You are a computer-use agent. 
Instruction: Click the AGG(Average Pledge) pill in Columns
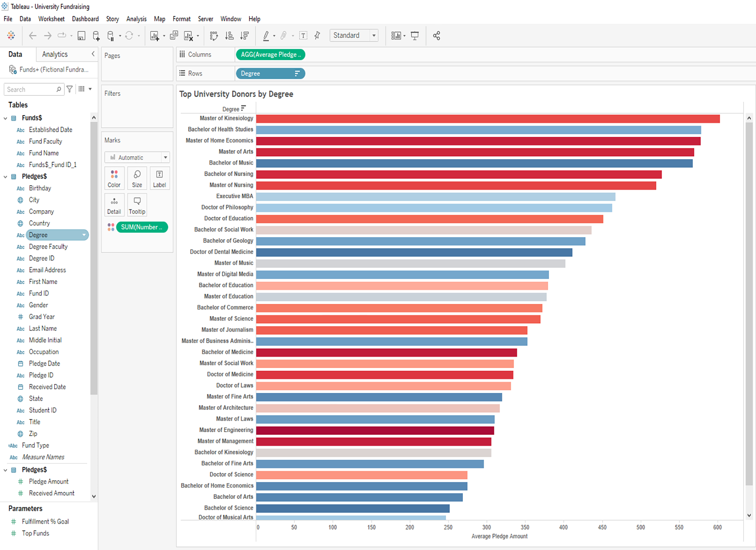point(270,55)
